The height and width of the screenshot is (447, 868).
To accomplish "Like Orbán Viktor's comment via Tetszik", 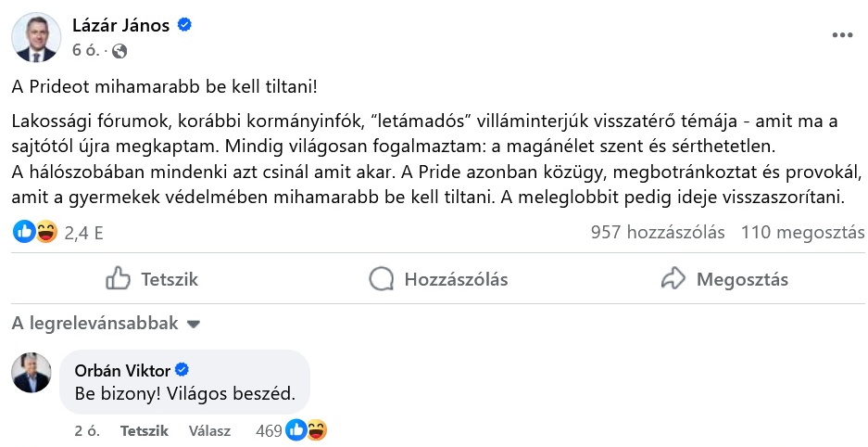I will pyautogui.click(x=145, y=430).
